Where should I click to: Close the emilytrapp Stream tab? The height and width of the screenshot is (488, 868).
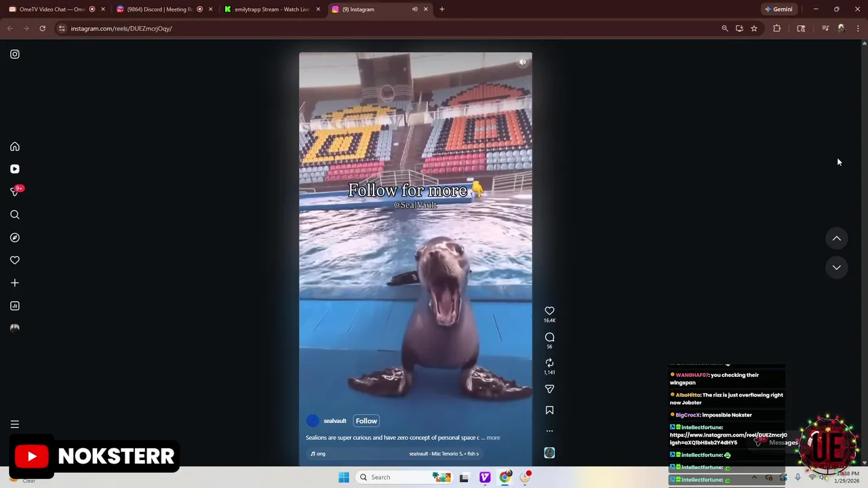[318, 9]
